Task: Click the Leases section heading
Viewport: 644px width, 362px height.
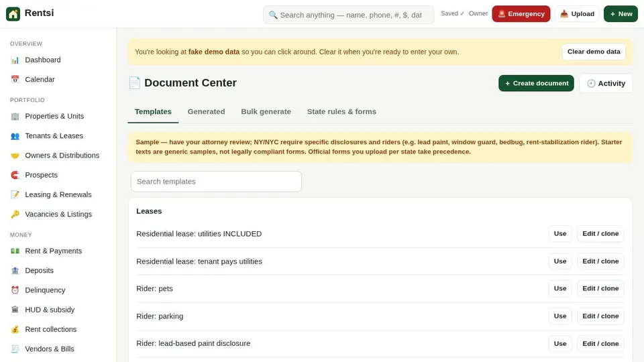Action: click(x=149, y=211)
